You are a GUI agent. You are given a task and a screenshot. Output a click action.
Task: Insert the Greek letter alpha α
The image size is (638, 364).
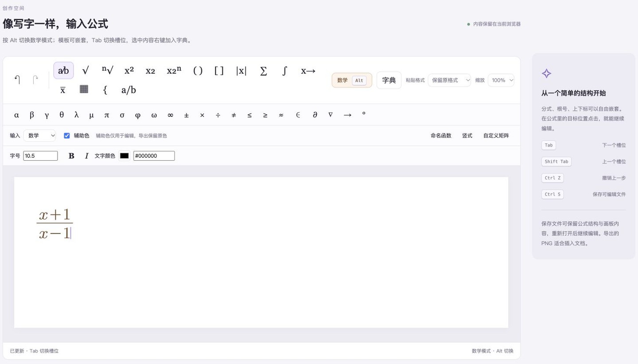(16, 115)
